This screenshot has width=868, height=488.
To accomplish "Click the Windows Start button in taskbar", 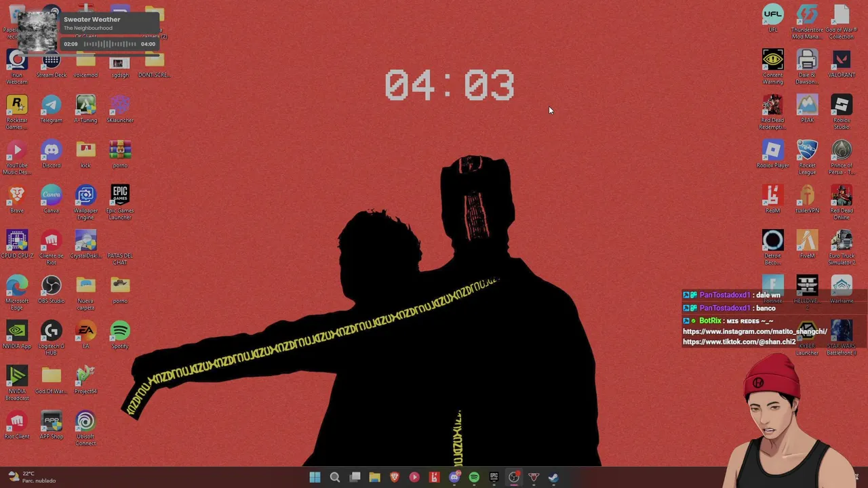I will pos(315,477).
